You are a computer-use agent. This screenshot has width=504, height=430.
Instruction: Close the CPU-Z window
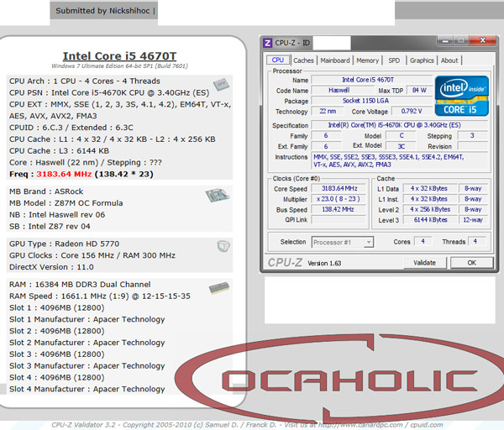pos(482,40)
